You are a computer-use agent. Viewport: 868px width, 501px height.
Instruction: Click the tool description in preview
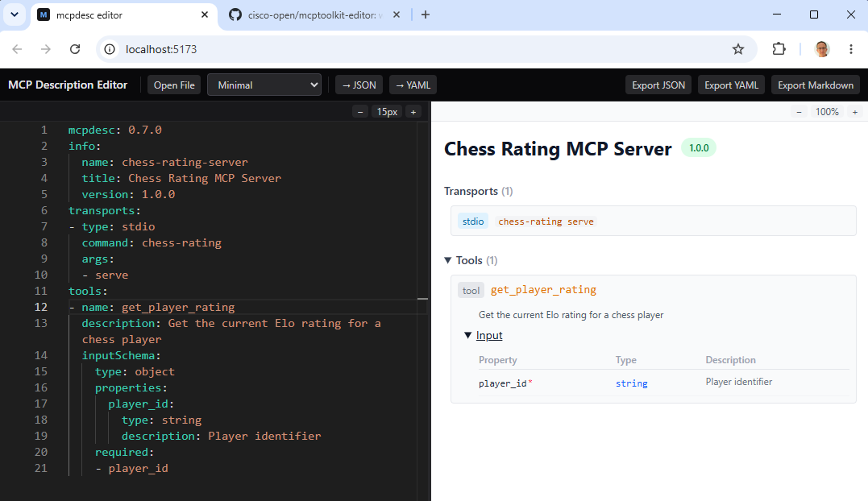click(571, 315)
